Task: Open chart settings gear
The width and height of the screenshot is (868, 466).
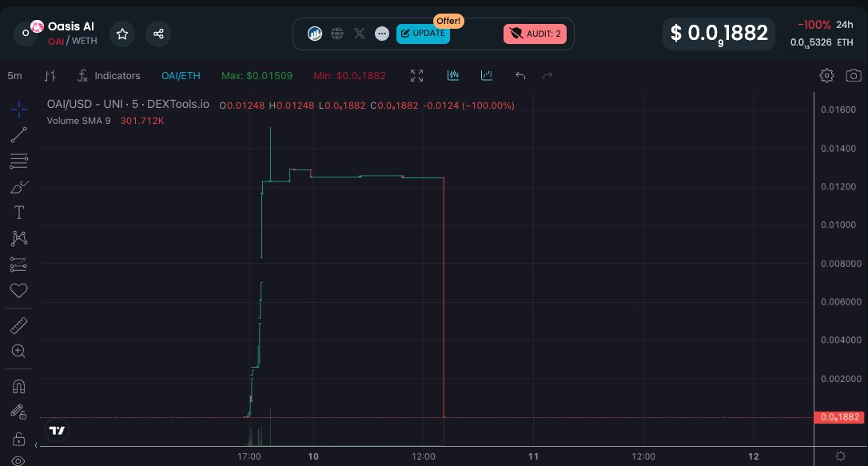Action: pyautogui.click(x=826, y=76)
